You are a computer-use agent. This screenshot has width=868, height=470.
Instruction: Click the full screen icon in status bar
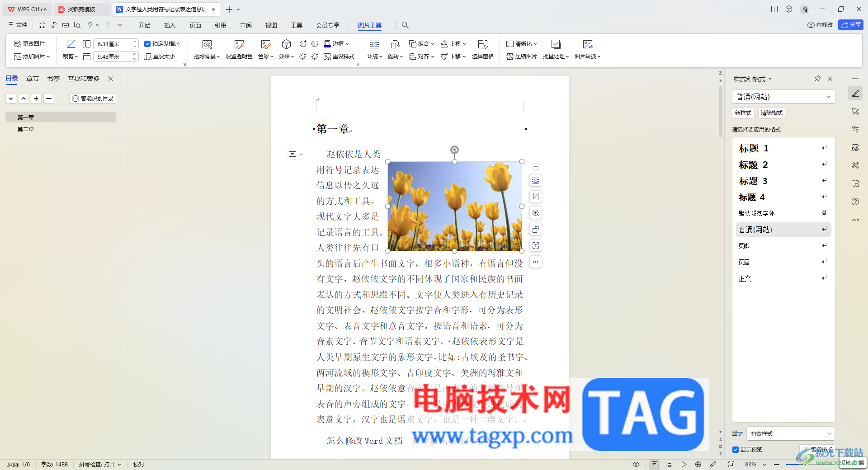coord(731,464)
